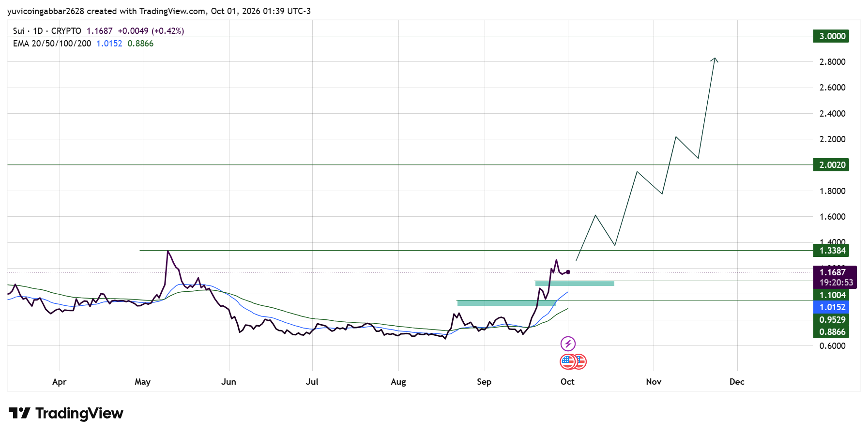Select the 0.9529 price axis label
Viewport: 868px width, 435px height.
[x=832, y=320]
